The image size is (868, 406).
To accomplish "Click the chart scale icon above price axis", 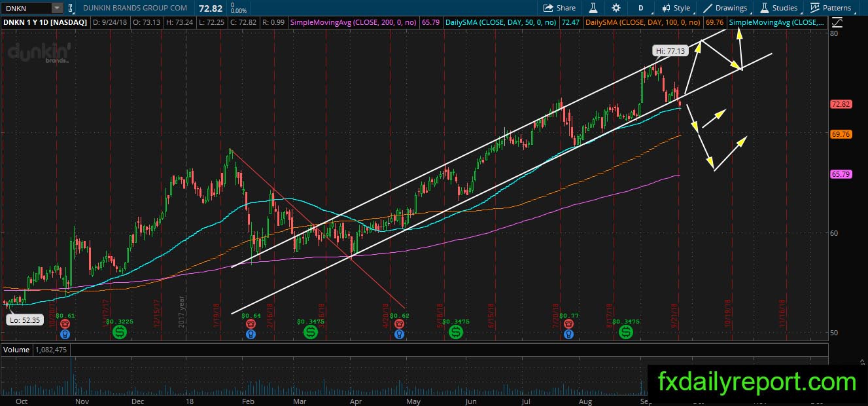I will click(x=838, y=22).
